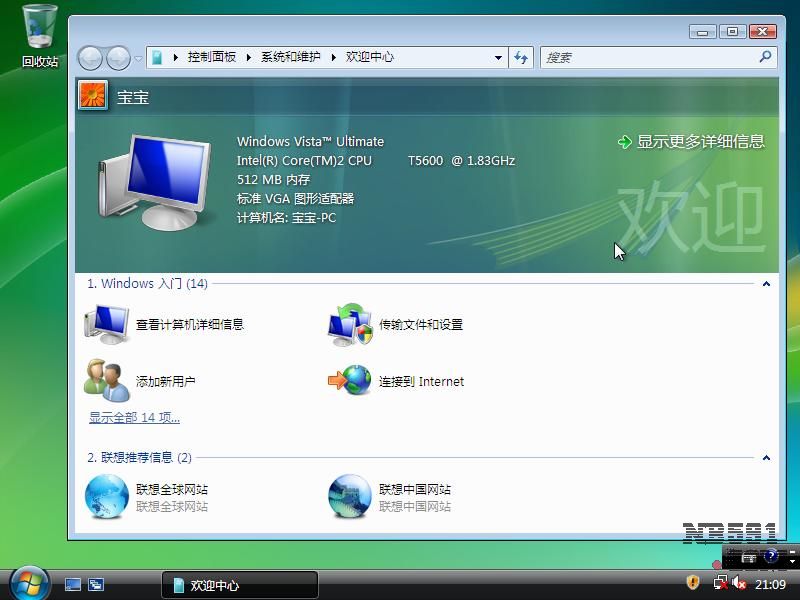Click 显示更多详细信息 link

tap(699, 142)
